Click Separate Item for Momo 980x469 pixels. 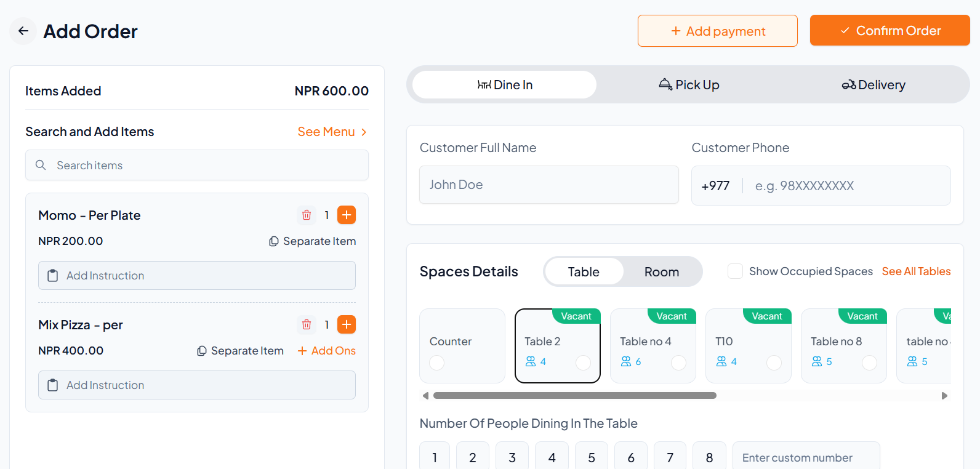[x=313, y=241]
